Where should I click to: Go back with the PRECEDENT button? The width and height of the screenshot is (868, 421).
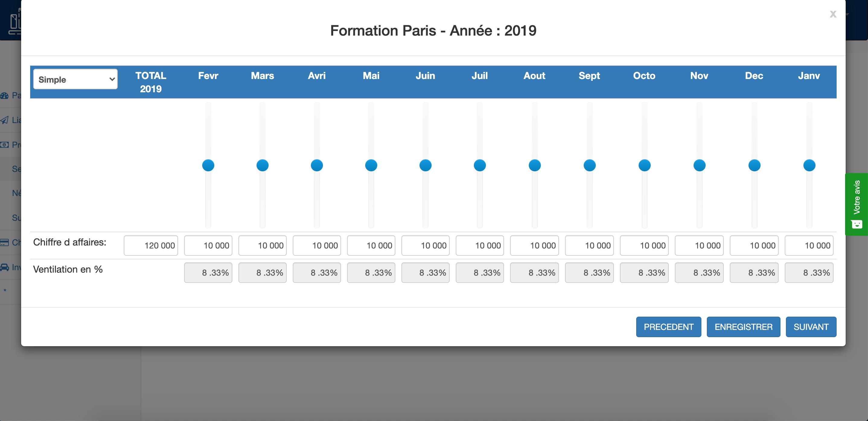668,326
